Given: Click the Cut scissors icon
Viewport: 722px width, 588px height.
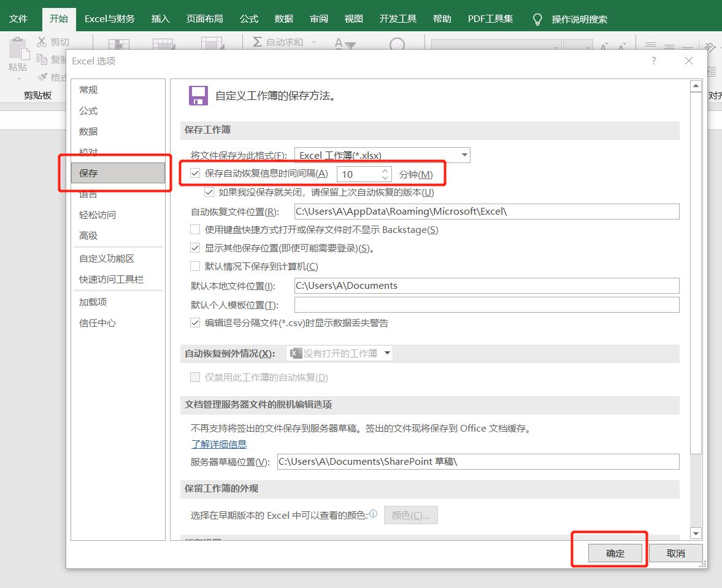Looking at the screenshot, I should [43, 41].
